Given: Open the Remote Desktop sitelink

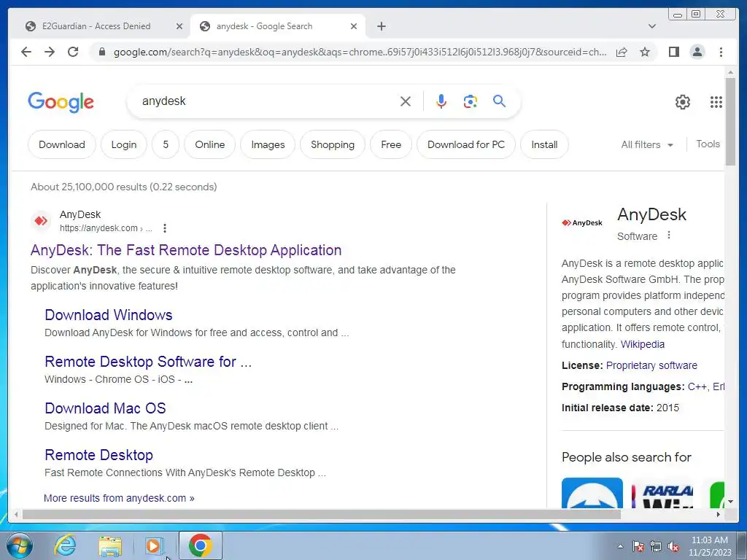Looking at the screenshot, I should (x=99, y=455).
